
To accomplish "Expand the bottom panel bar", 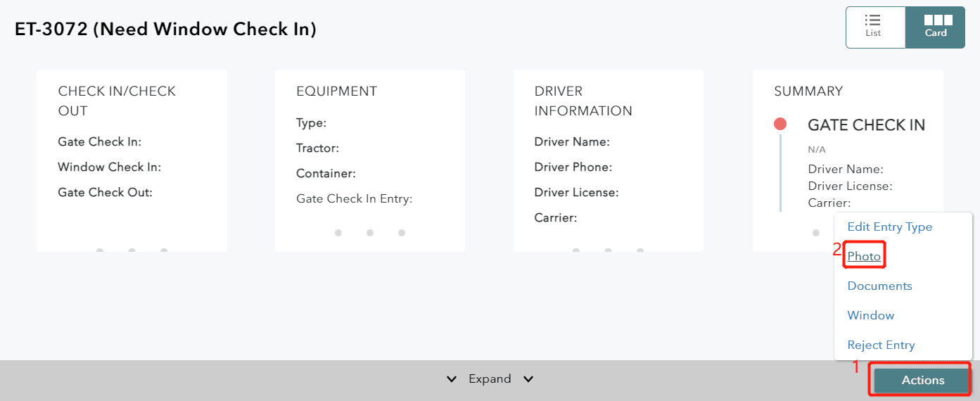I will (490, 379).
